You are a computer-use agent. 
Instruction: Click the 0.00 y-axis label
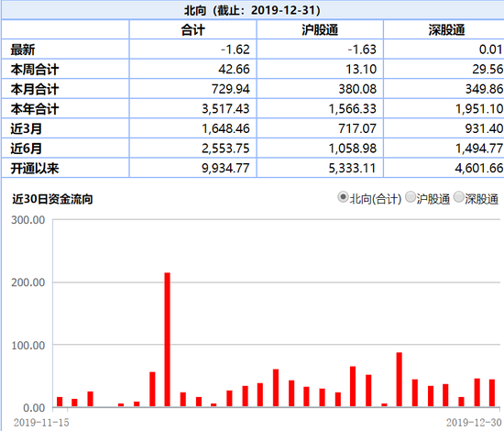34,408
